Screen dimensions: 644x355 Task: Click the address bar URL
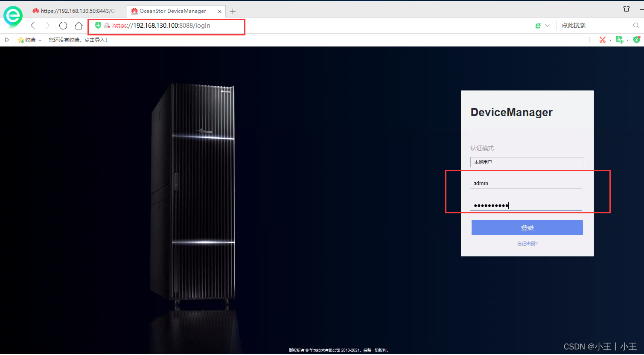[x=161, y=26]
